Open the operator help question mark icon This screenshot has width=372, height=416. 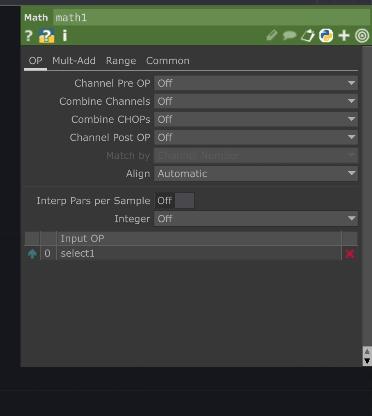tap(29, 36)
